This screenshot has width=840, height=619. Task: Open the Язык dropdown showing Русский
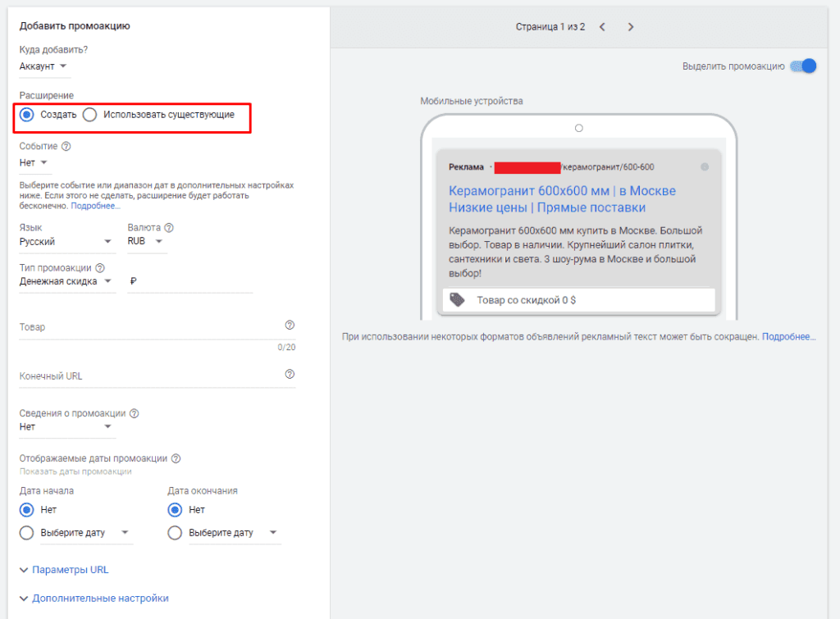click(x=66, y=242)
